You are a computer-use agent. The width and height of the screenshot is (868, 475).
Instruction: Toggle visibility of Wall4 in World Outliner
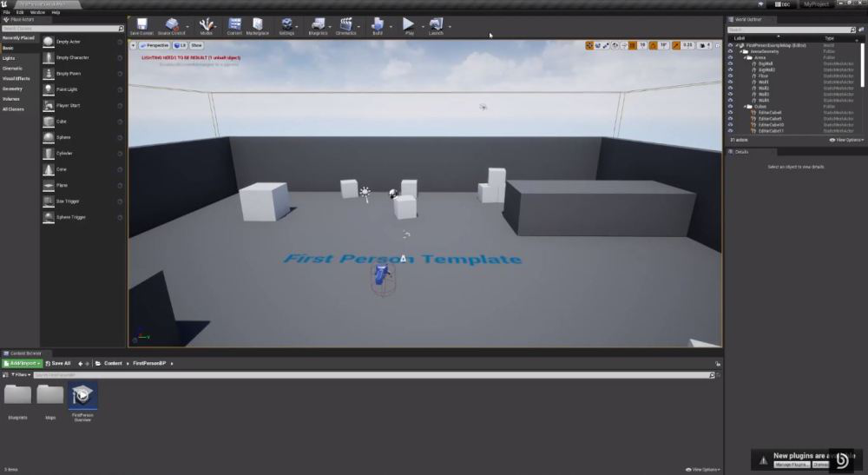pyautogui.click(x=730, y=100)
